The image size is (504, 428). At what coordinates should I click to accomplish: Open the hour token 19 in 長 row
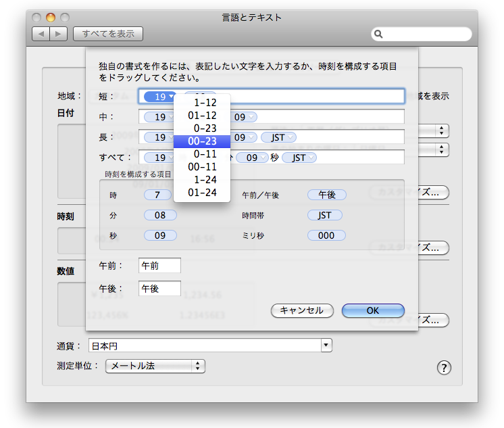click(159, 137)
